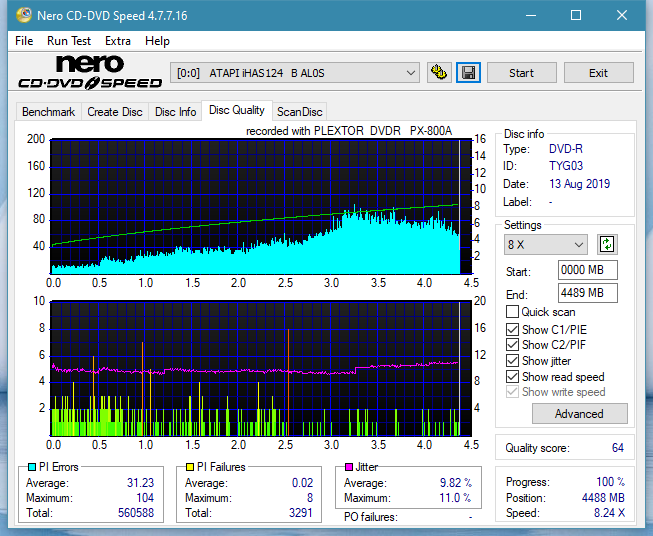
Task: Click the End MB input field
Action: pos(587,293)
